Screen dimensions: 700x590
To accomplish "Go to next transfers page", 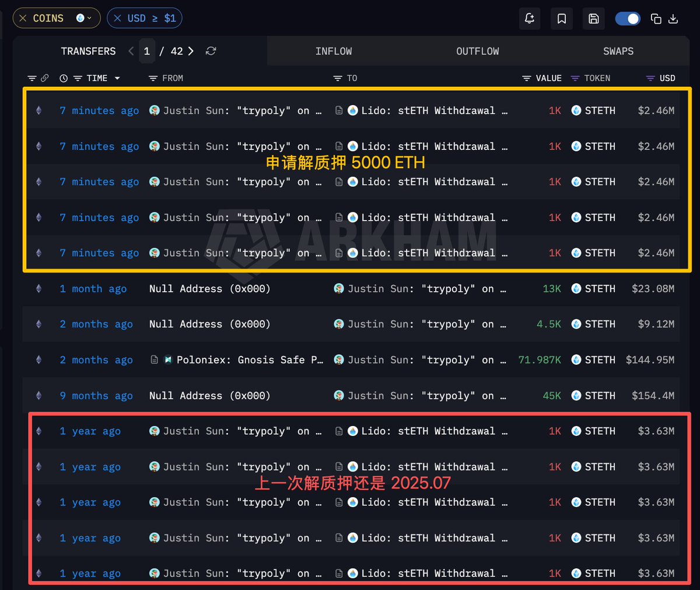I will [x=191, y=51].
